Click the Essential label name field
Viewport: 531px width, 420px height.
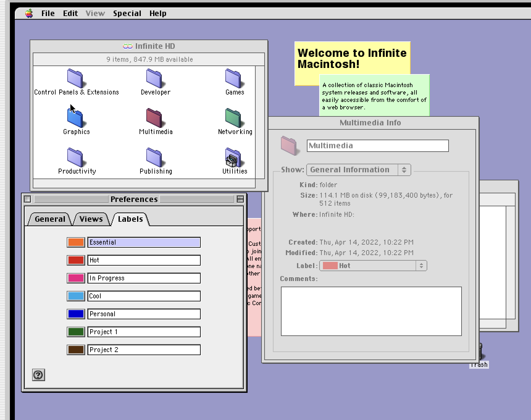pyautogui.click(x=144, y=242)
